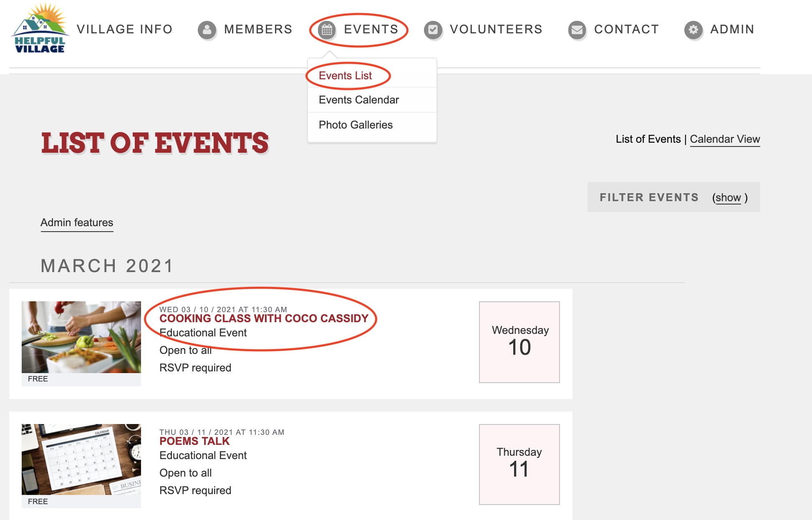Click the Helpful Village logo
The height and width of the screenshot is (520, 812).
pyautogui.click(x=40, y=28)
